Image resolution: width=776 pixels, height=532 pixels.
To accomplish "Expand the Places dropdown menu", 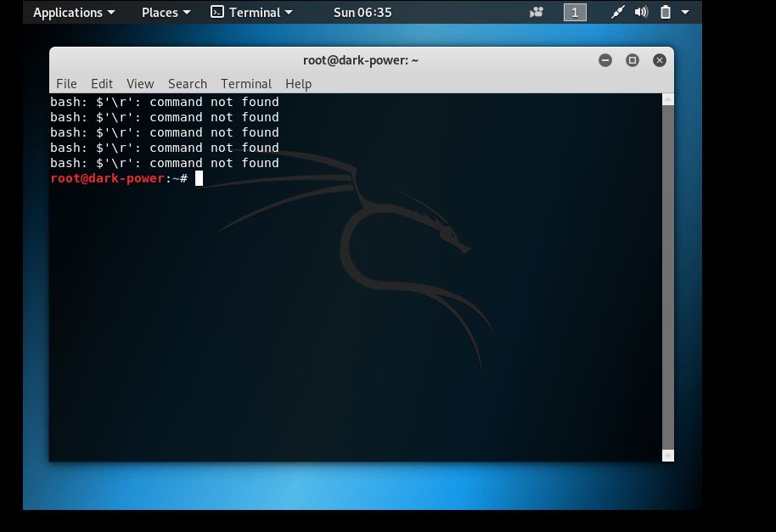I will (x=166, y=12).
